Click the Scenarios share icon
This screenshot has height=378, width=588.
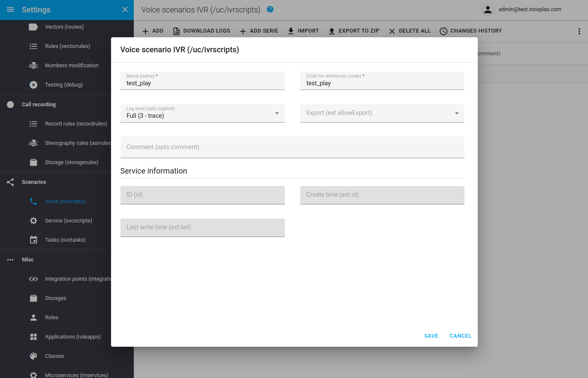[x=10, y=182]
